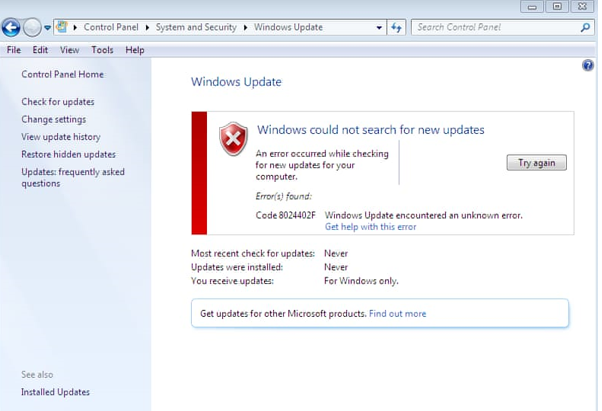Screen dimensions: 602x411
Task: Select Check for updates in the sidebar
Action: click(58, 102)
